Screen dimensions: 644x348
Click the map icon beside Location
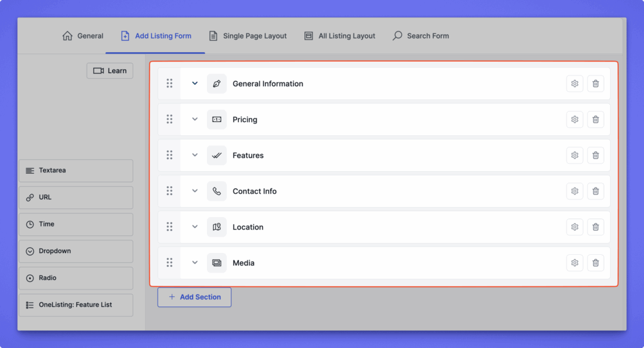[x=217, y=227]
